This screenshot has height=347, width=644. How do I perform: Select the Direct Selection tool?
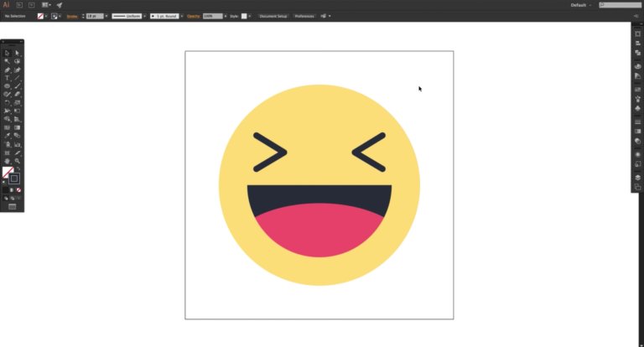point(18,53)
